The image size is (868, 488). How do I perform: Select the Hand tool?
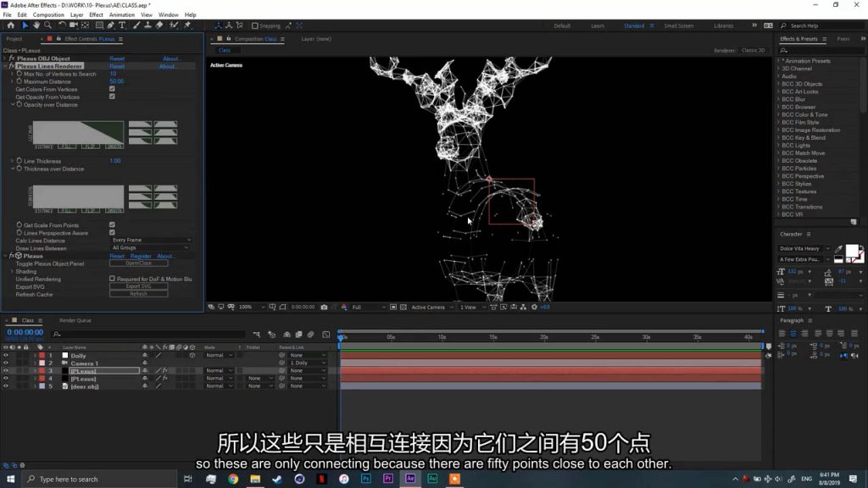(x=36, y=25)
